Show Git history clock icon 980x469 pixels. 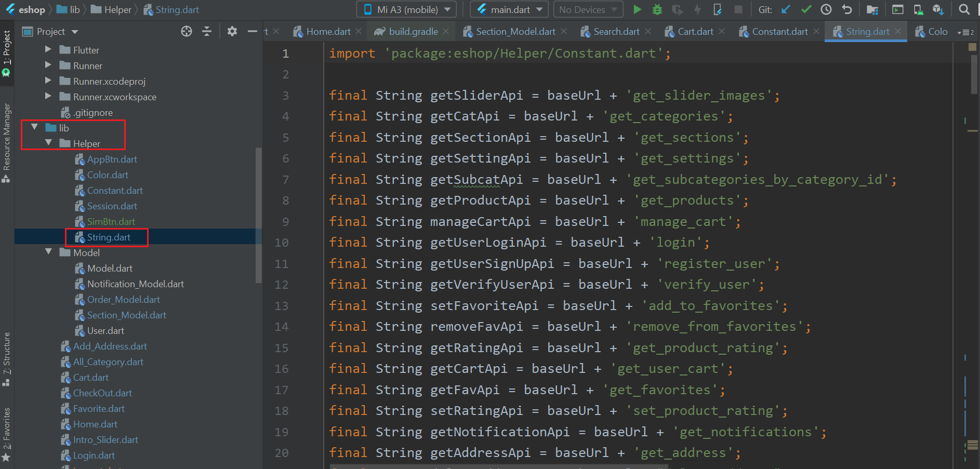pyautogui.click(x=826, y=9)
